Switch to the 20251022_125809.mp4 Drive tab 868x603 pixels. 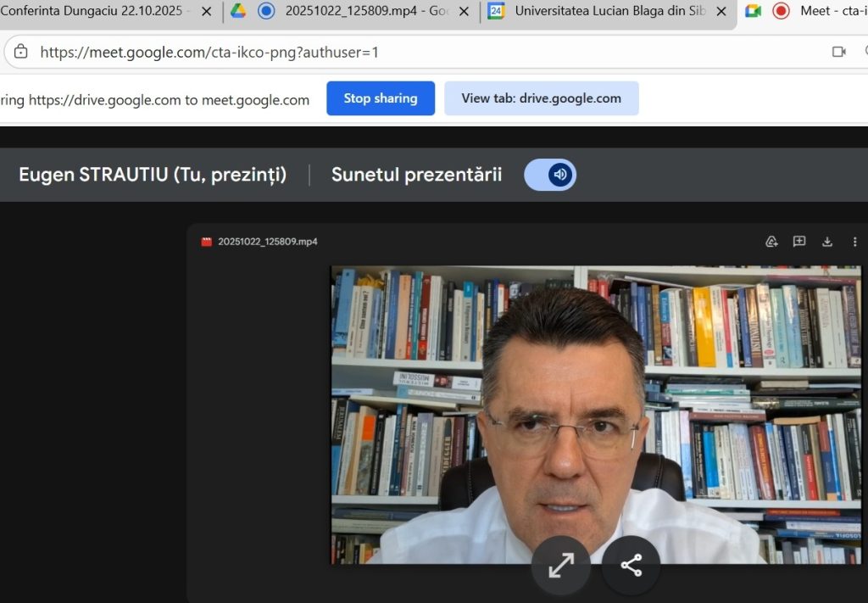[x=364, y=11]
